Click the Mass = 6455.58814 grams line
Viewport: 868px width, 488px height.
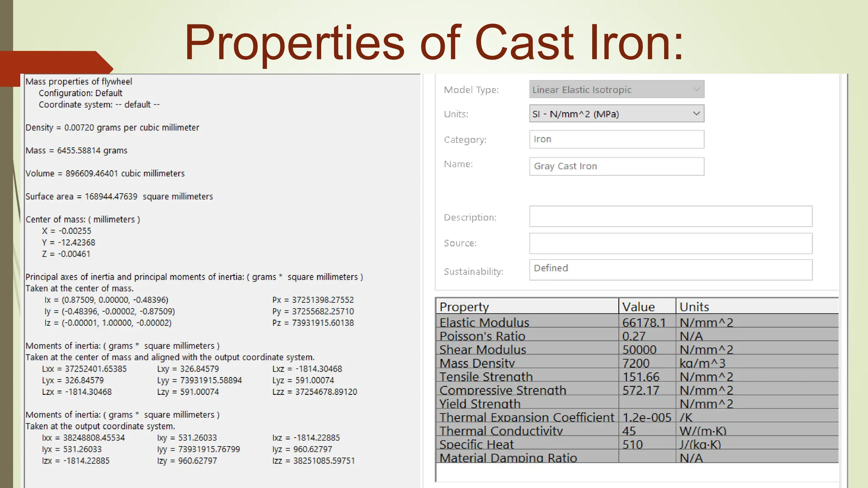(76, 150)
